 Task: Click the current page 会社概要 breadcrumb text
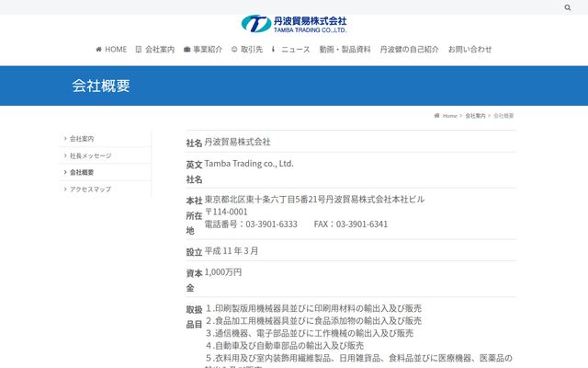(503, 116)
